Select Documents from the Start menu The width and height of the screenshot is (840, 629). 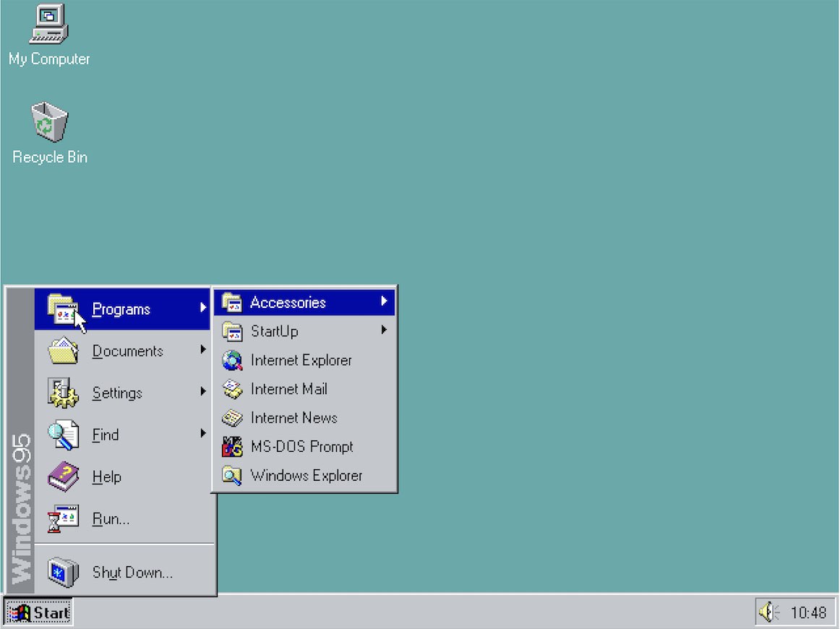(x=127, y=351)
